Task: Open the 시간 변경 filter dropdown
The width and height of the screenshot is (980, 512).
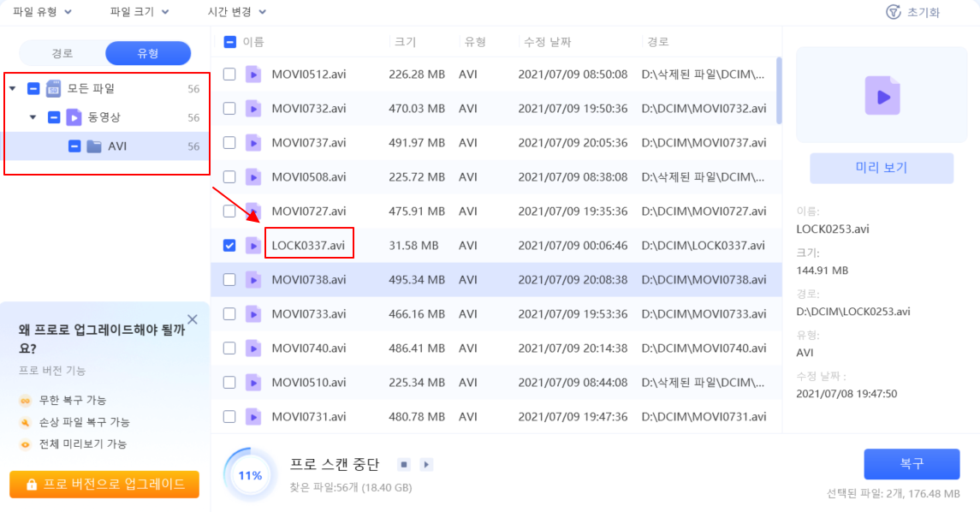Action: coord(237,12)
